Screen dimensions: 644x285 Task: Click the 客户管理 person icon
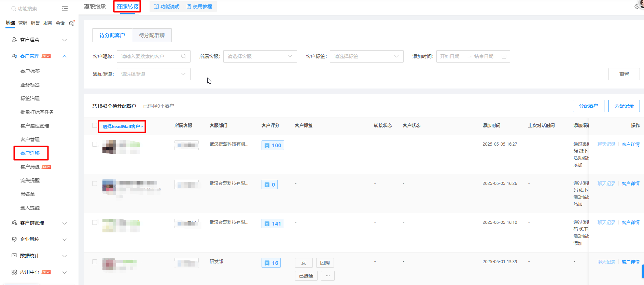14,56
